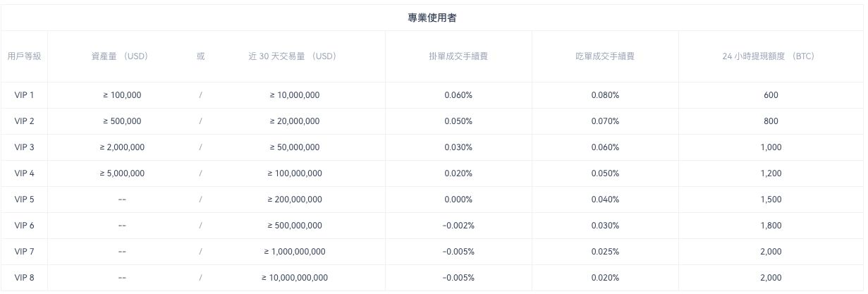
Task: Select the VIP 3 row label
Action: coord(24,147)
